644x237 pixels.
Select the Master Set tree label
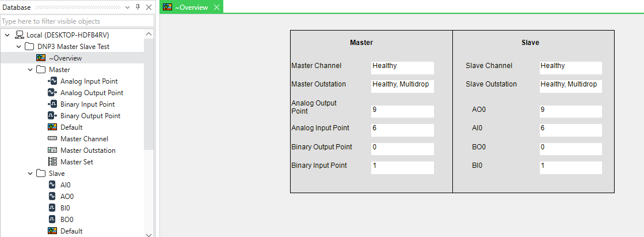click(x=77, y=161)
